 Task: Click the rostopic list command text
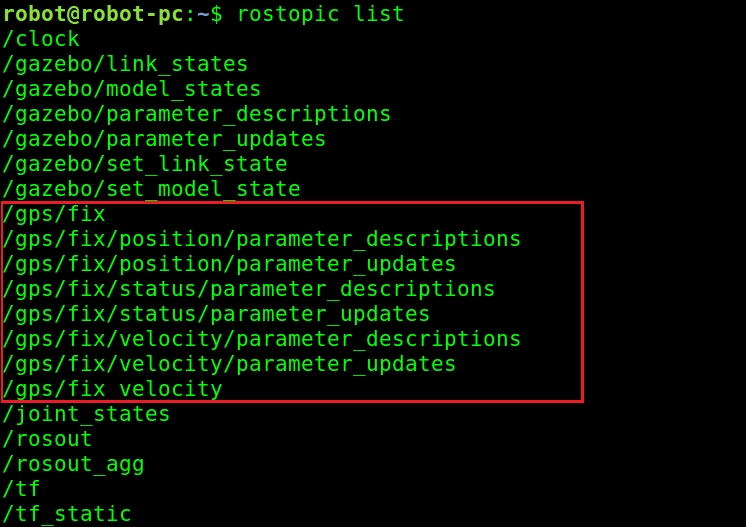click(320, 14)
